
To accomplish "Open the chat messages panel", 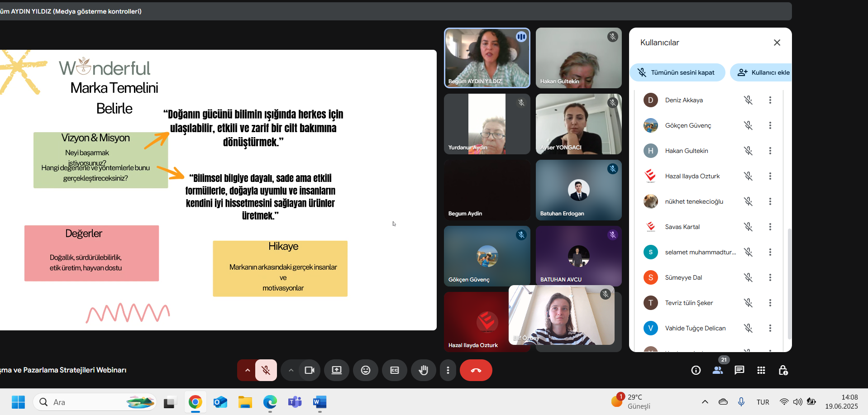I will pyautogui.click(x=739, y=370).
